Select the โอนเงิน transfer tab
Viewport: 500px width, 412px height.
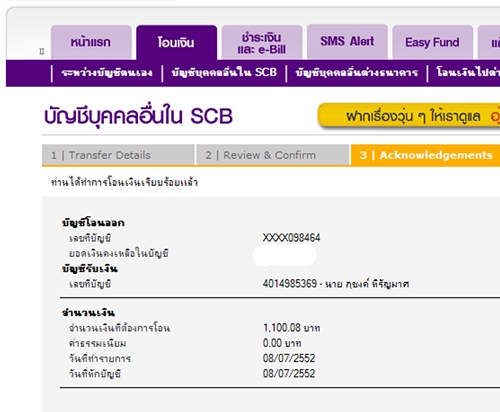click(x=176, y=42)
